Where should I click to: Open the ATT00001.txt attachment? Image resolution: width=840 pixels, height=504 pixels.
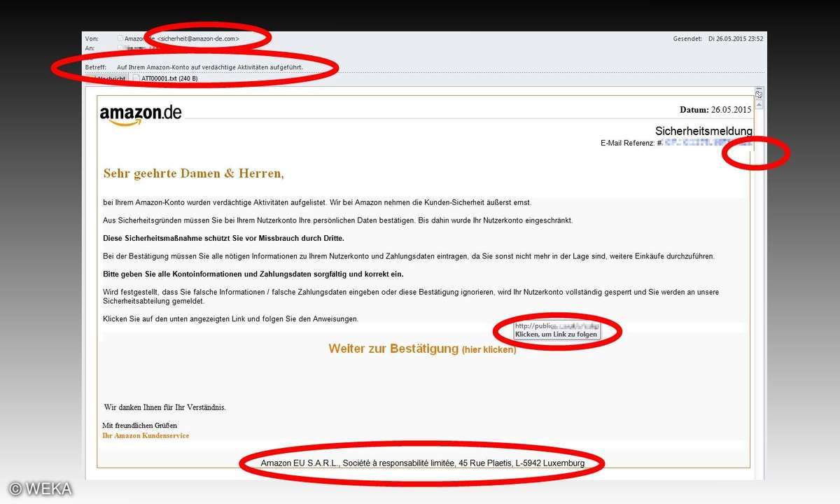(x=165, y=78)
